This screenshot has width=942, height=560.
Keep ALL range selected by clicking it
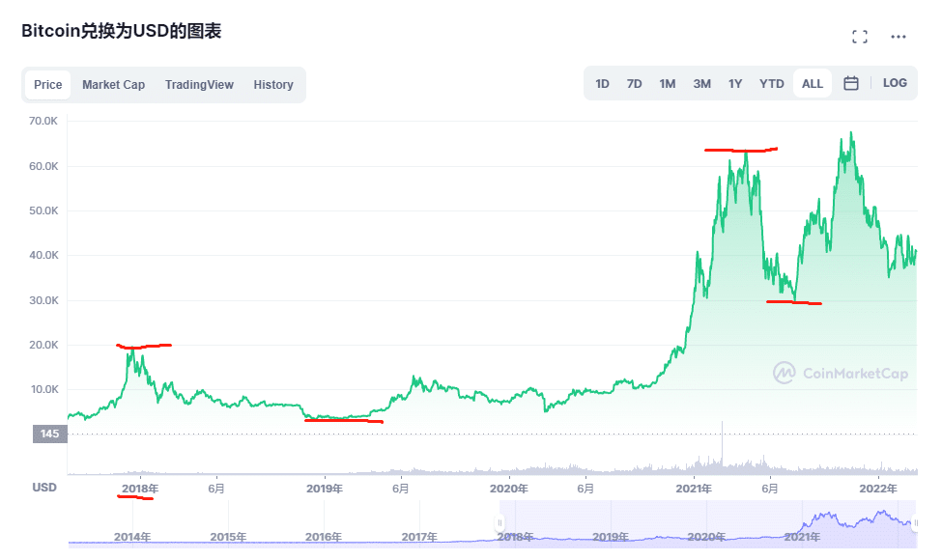coord(812,83)
